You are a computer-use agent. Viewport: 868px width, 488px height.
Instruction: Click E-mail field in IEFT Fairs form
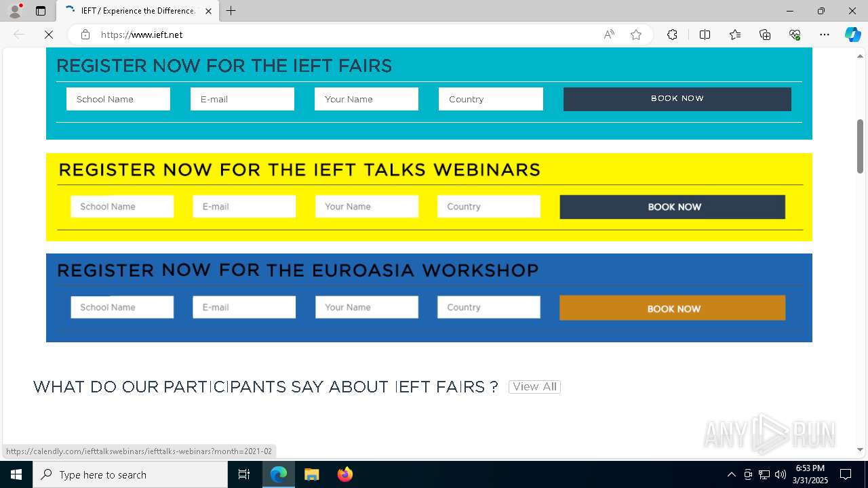click(x=242, y=99)
